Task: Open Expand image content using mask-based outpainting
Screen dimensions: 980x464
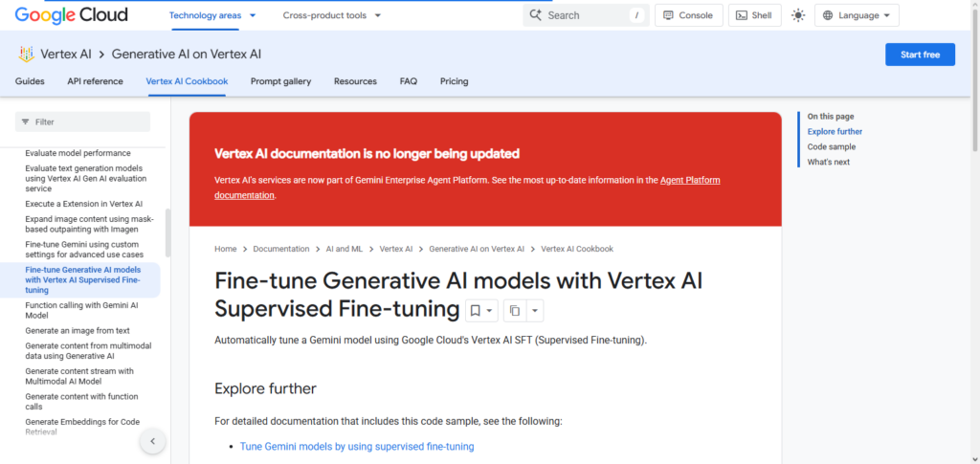Action: coord(89,224)
